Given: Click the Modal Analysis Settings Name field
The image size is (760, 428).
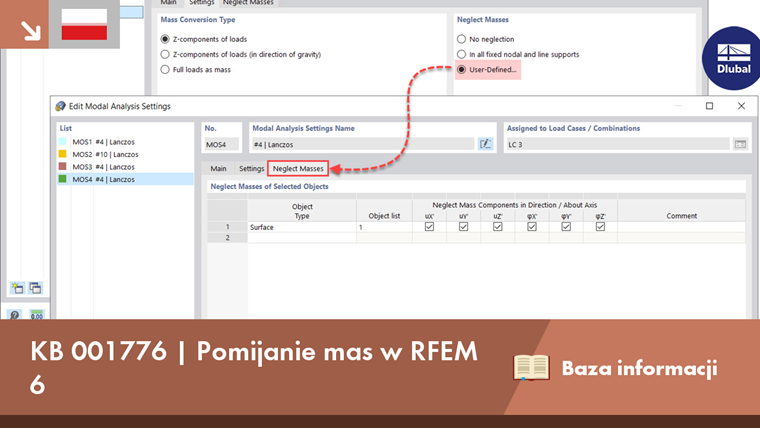Looking at the screenshot, I should tap(363, 144).
